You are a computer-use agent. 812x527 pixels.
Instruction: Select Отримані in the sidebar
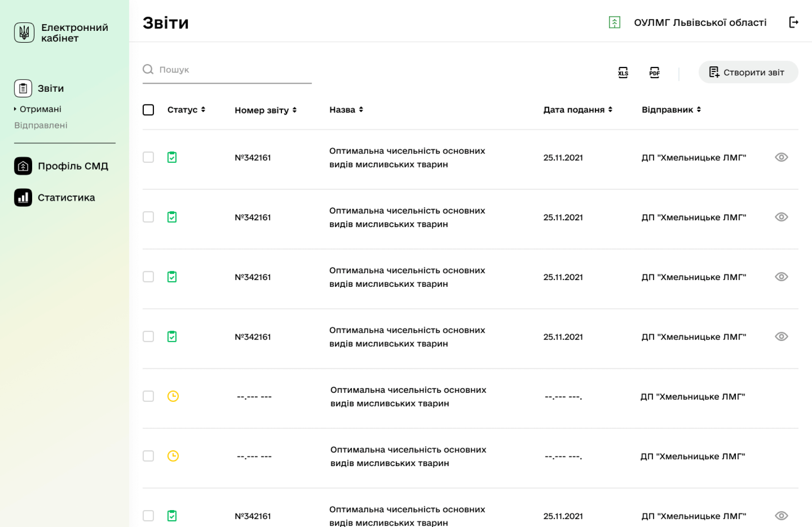[41, 109]
